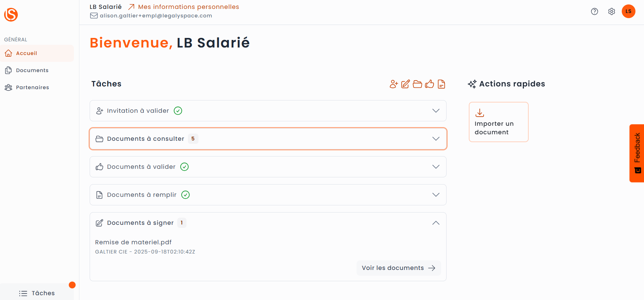The image size is (644, 300).
Task: Click the folder consult-documents filter icon
Action: 417,84
